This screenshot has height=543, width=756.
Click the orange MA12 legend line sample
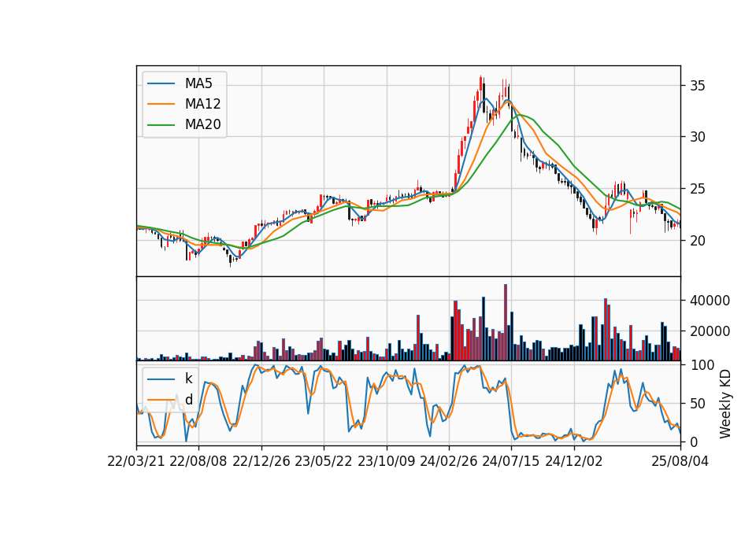[161, 104]
